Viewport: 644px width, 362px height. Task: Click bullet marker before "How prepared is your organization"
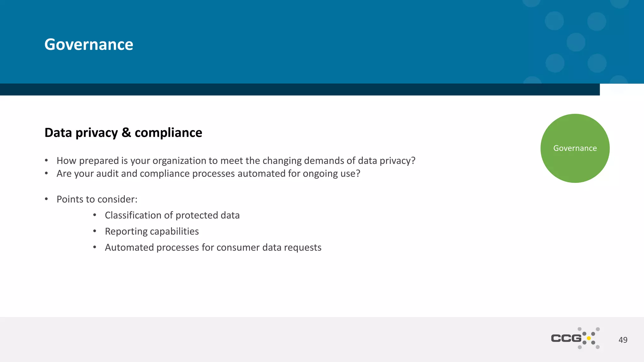point(46,161)
